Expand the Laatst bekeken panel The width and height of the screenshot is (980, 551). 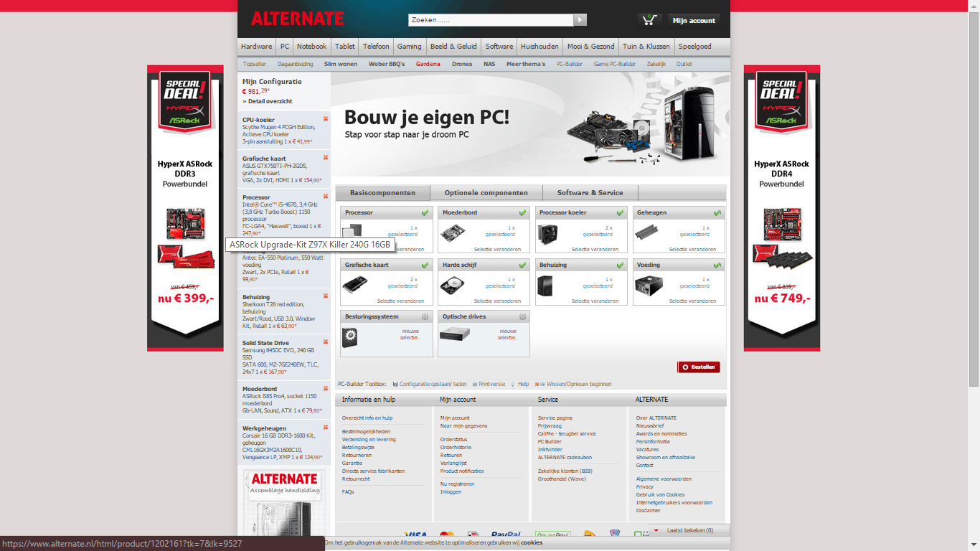689,531
